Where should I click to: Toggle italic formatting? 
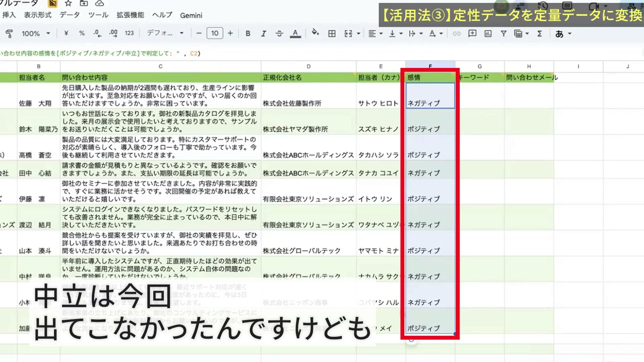(264, 34)
